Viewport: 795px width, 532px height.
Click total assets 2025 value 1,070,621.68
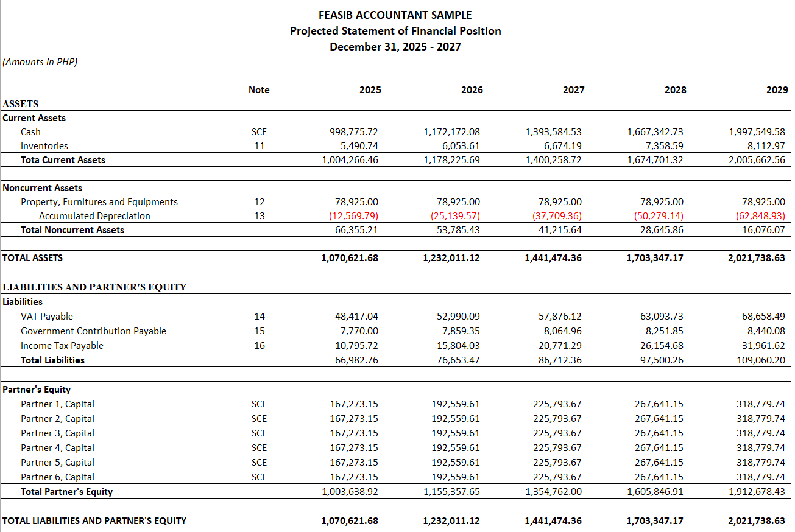pos(350,257)
